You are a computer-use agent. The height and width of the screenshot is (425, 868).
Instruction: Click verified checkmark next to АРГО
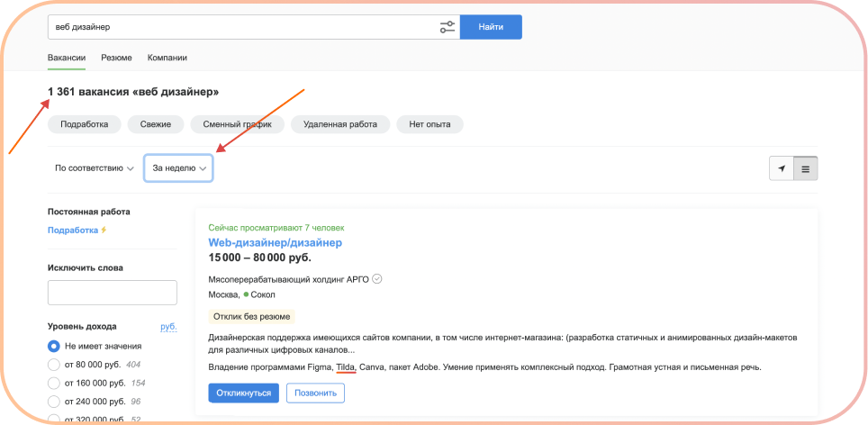tap(377, 279)
